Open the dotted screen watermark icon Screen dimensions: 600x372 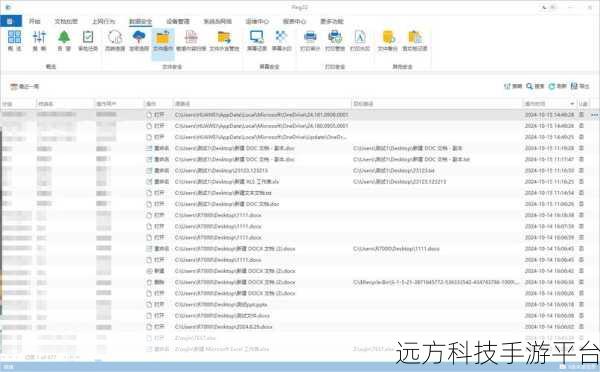click(x=282, y=41)
